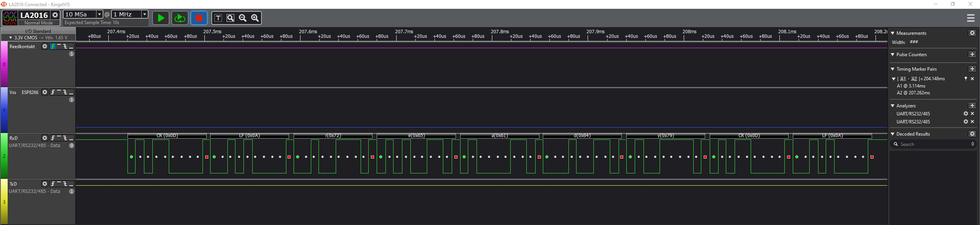Start a single capture with green play button
The width and height of the screenshot is (980, 225).
click(161, 18)
